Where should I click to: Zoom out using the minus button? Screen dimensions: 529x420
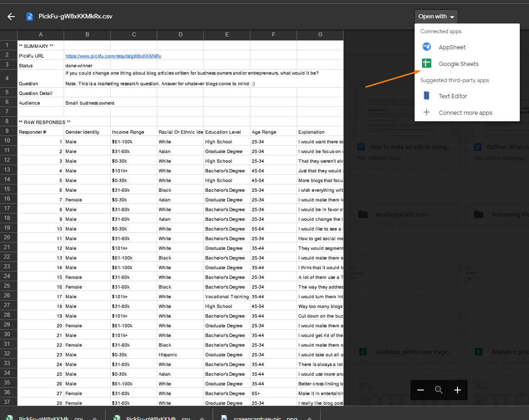pos(421,390)
